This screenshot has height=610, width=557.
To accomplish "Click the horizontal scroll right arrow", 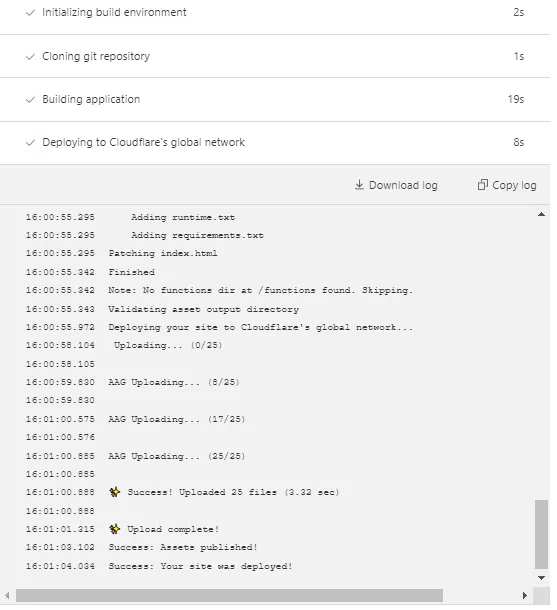I will (x=525, y=595).
